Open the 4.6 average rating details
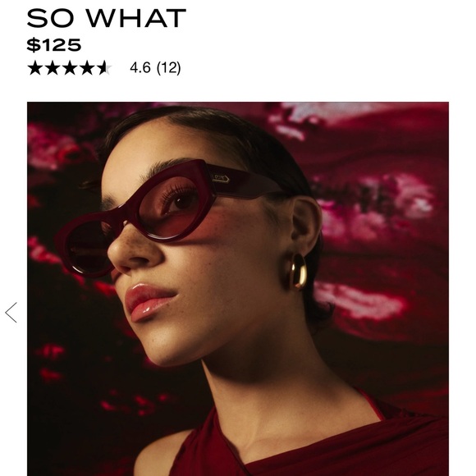This screenshot has width=476, height=476. pos(140,67)
